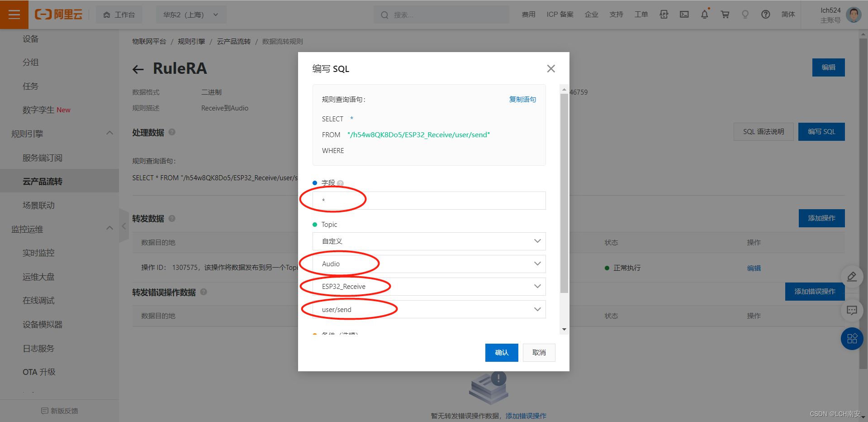Image resolution: width=868 pixels, height=422 pixels.
Task: Click the back arrow beside RuleRA
Action: 138,69
